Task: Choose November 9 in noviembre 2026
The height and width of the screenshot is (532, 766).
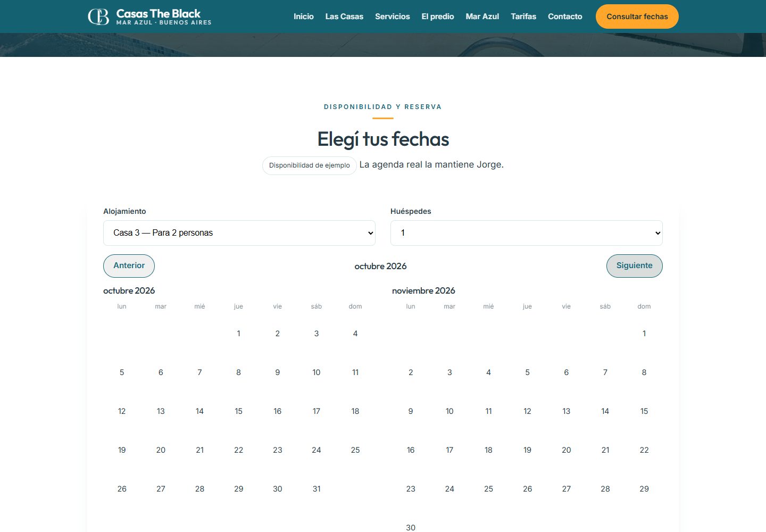Action: click(x=411, y=411)
